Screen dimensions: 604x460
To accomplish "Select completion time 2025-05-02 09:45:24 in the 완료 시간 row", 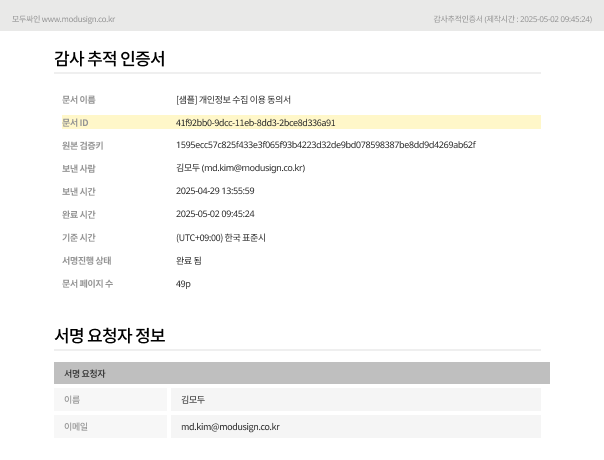I will click(215, 214).
